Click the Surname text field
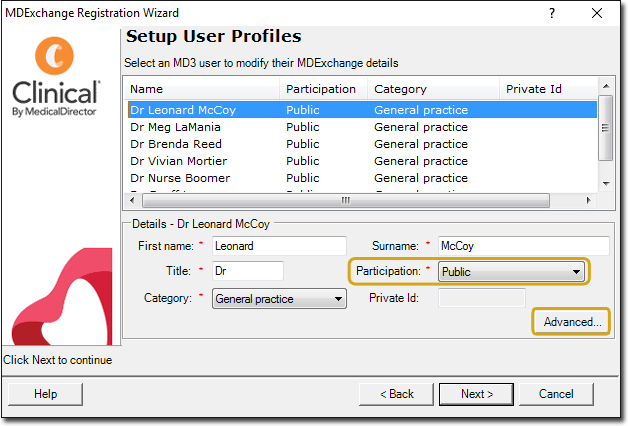The width and height of the screenshot is (628, 426). click(524, 246)
